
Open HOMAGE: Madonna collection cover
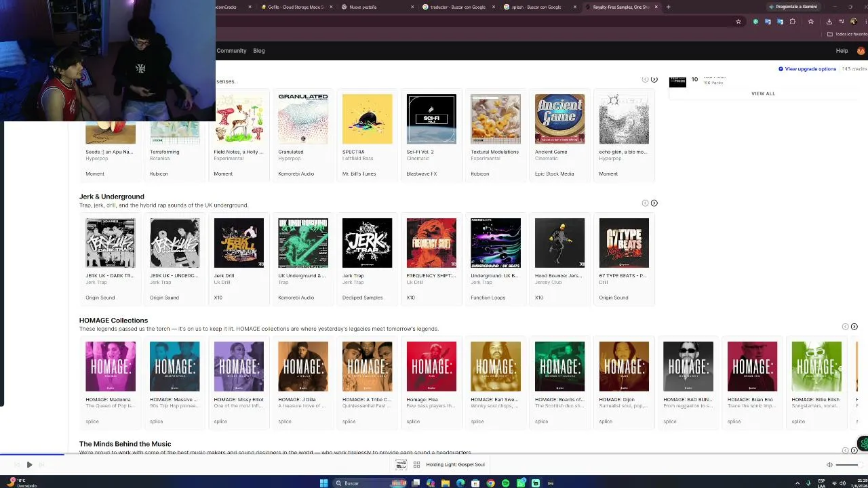click(111, 367)
